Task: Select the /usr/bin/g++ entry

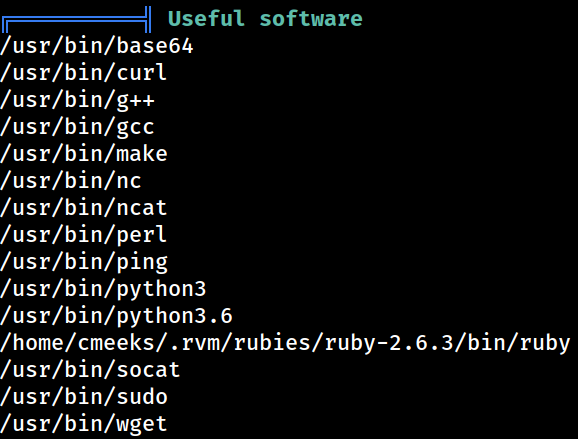Action: click(77, 100)
